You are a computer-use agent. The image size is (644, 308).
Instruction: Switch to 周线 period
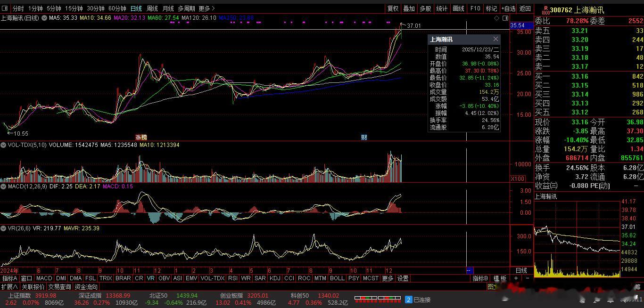tap(152, 8)
